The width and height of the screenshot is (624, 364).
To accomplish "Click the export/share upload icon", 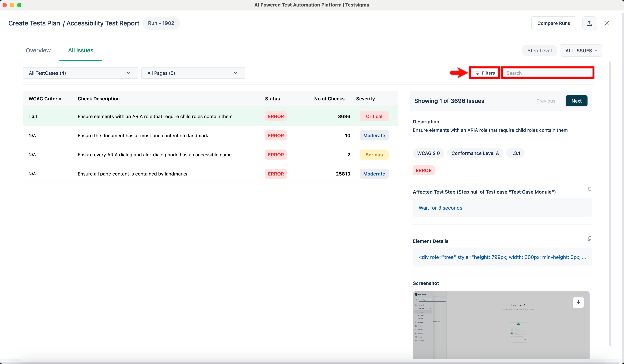I will click(x=589, y=23).
